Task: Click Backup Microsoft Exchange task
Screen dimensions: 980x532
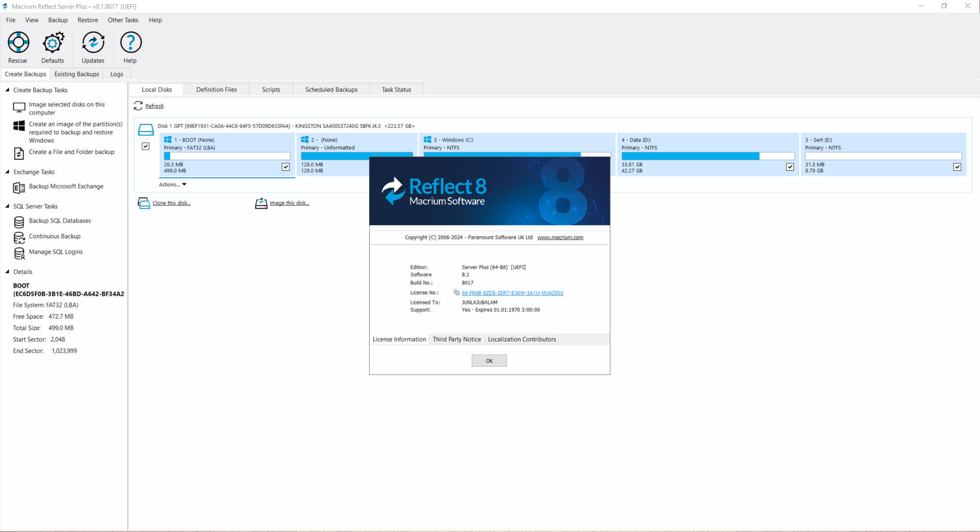Action: tap(66, 186)
